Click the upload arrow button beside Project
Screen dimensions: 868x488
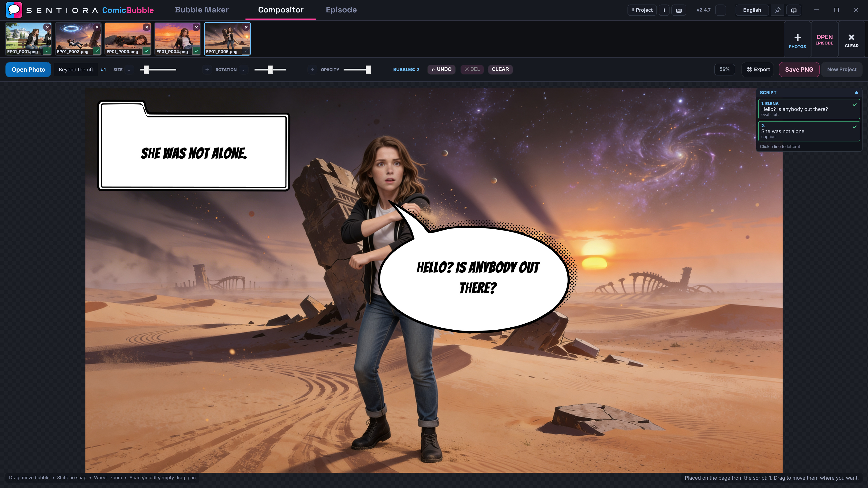tap(664, 10)
